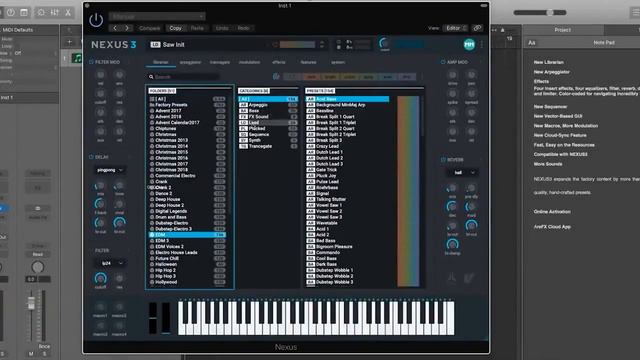The image size is (640, 360).
Task: Open the Mixer from Logic's control bar
Action: pyautogui.click(x=55, y=13)
